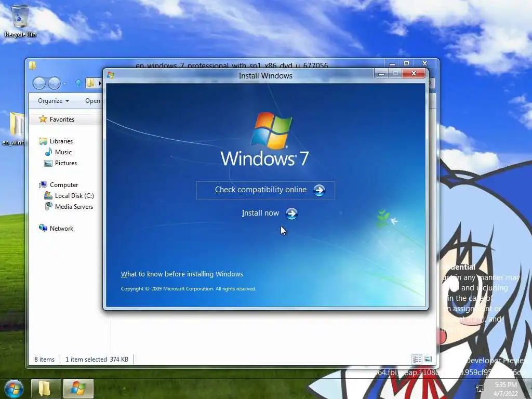The height and width of the screenshot is (399, 532).
Task: Open the Recycle Bin desktop icon
Action: click(x=20, y=20)
